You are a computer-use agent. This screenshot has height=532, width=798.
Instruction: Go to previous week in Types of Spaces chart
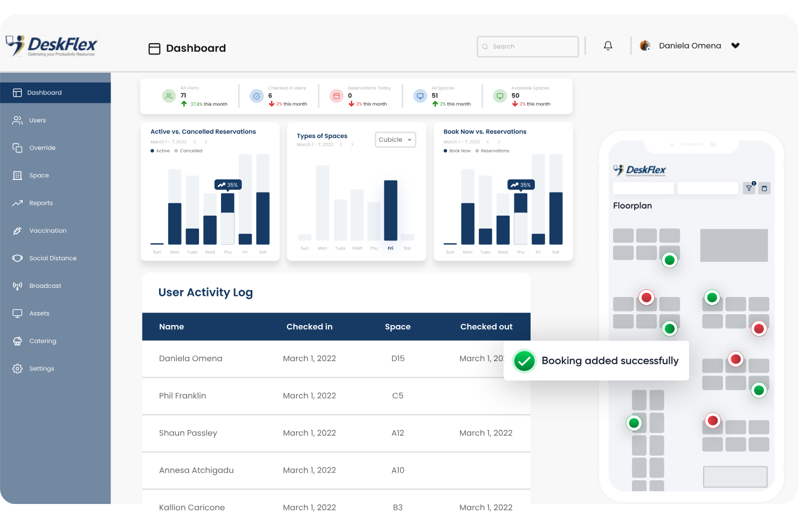(341, 144)
